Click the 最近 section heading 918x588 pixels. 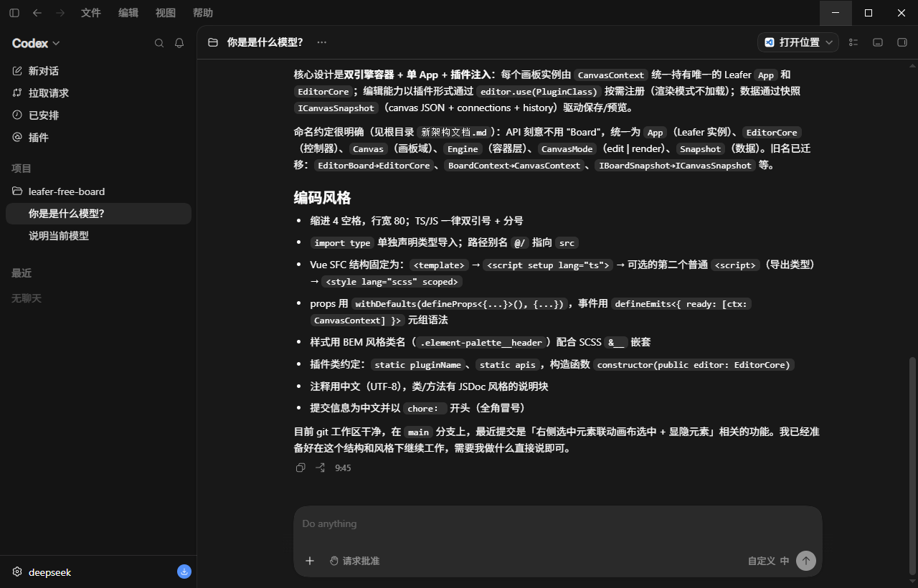(22, 273)
